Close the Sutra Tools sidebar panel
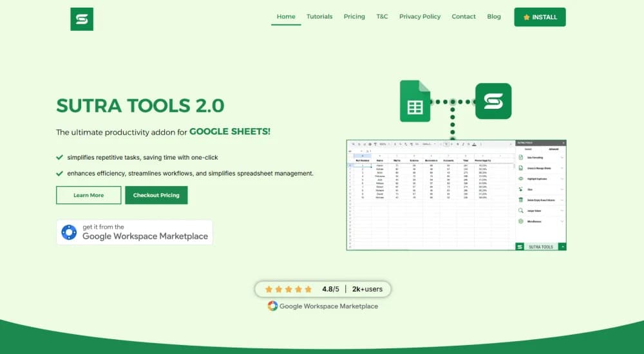The width and height of the screenshot is (644, 354). [563, 143]
